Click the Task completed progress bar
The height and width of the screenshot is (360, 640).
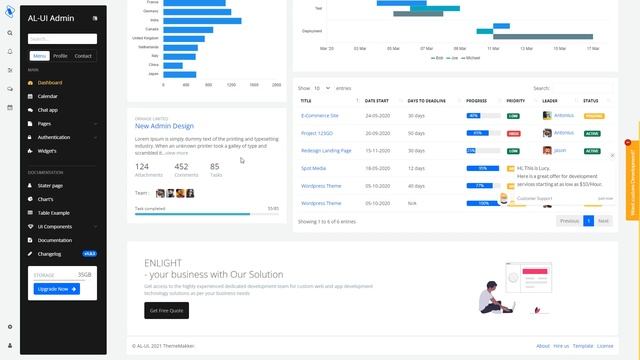207,214
